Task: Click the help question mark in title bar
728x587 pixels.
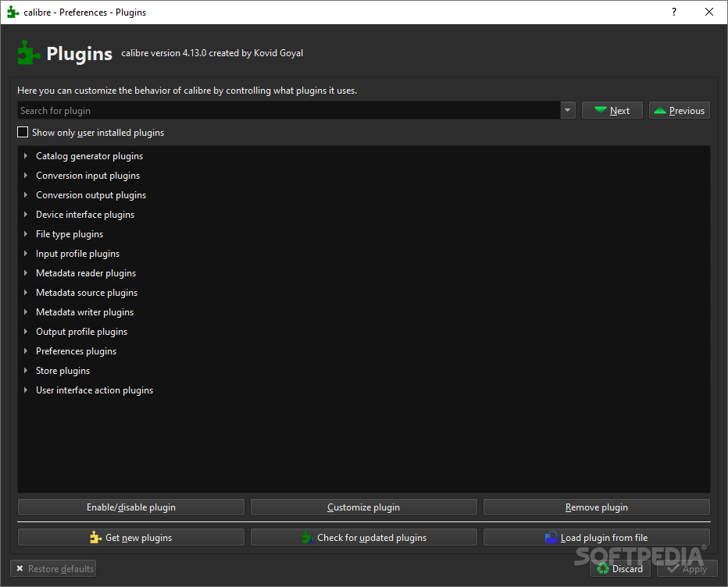Action: [673, 12]
